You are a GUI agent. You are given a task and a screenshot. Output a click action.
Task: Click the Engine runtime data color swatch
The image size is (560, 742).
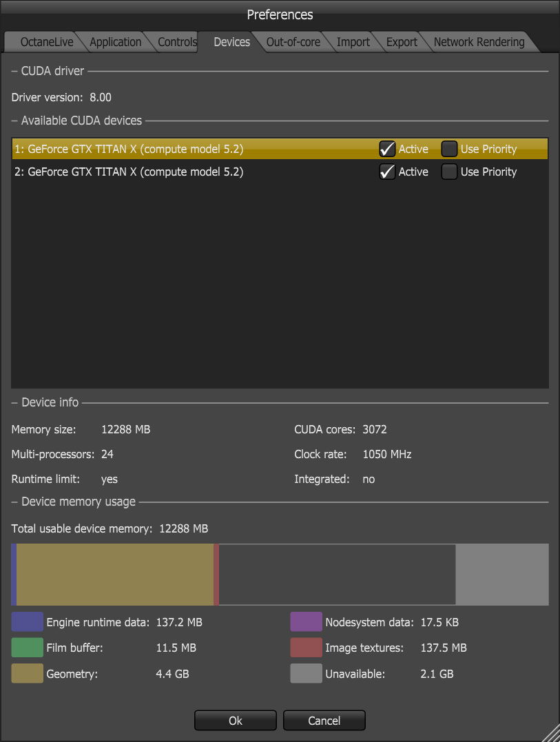click(x=27, y=622)
